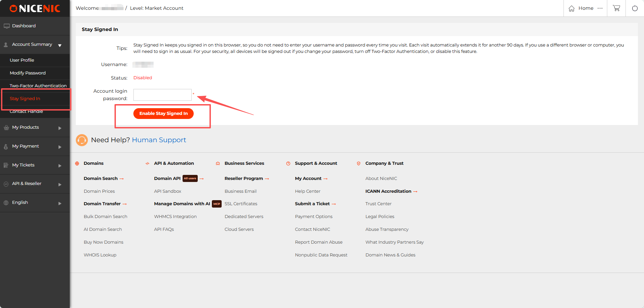The height and width of the screenshot is (308, 644).
Task: Open WHMCS Integration link
Action: tap(175, 217)
